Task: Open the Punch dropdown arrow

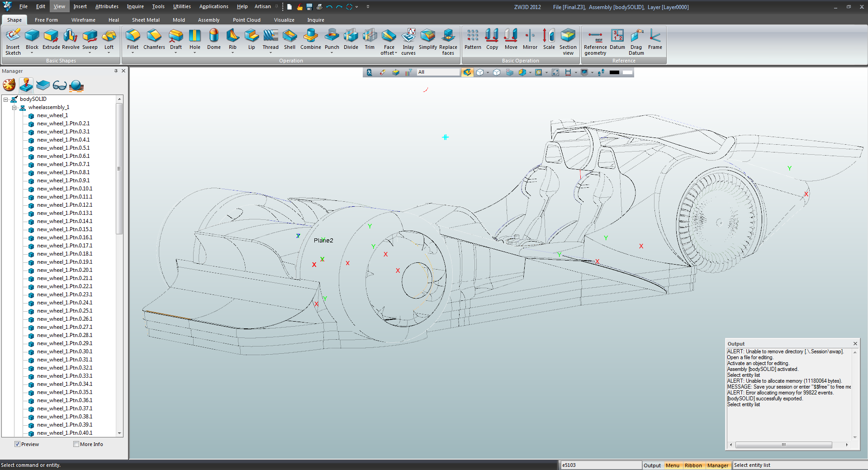Action: (332, 53)
